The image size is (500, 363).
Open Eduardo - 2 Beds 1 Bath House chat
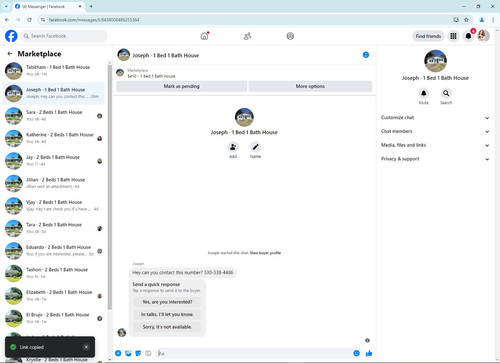pos(54,251)
